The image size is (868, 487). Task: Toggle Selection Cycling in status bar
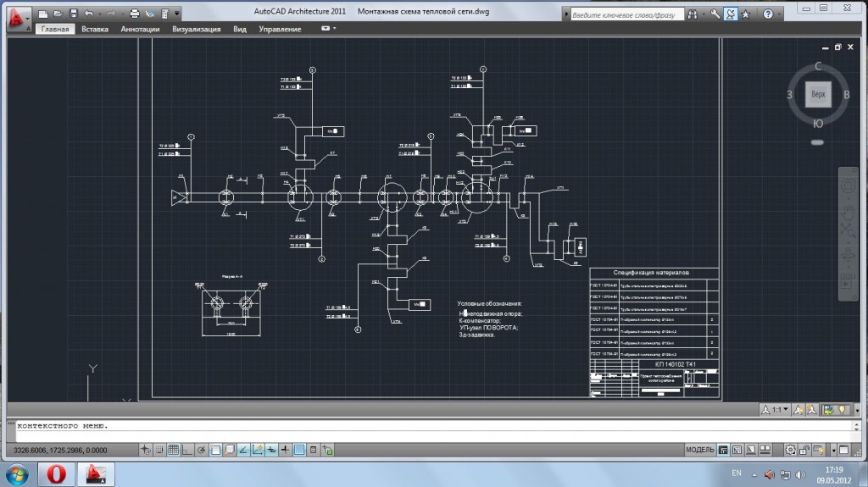pyautogui.click(x=327, y=450)
